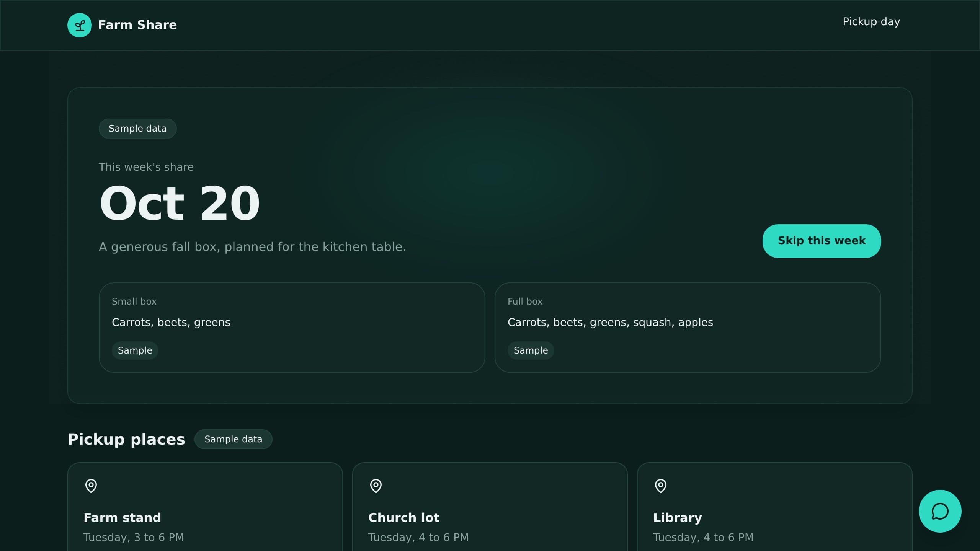Screen dimensions: 980x551
Task: Click the Pickup places heading
Action: 126,439
